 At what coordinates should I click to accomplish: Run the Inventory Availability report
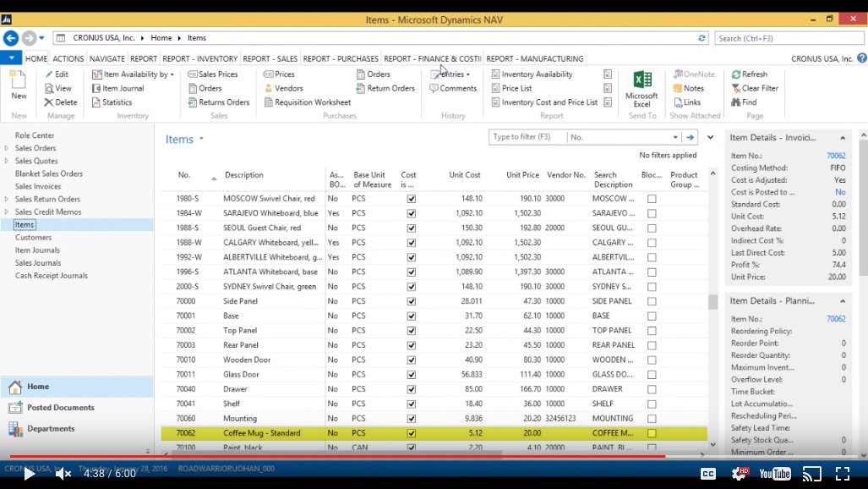[x=532, y=74]
